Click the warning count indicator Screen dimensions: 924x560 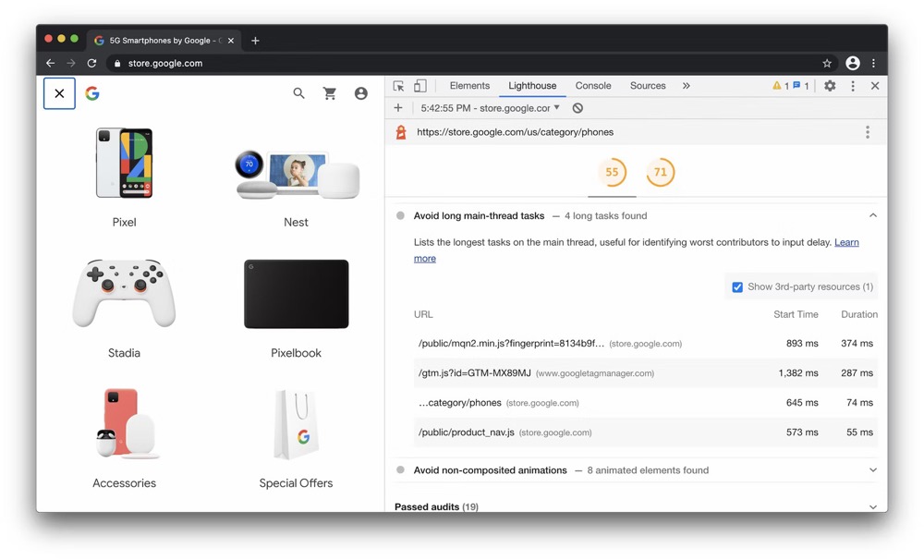pyautogui.click(x=781, y=85)
